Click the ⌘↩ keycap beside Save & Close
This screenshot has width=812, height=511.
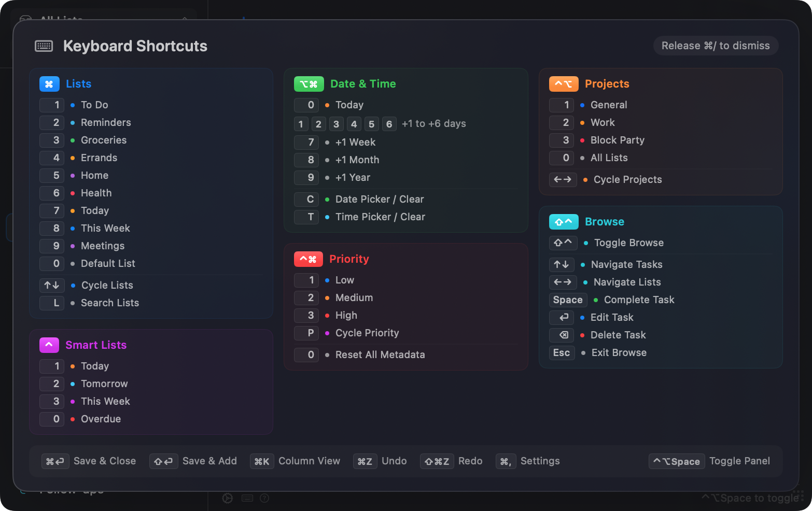click(55, 461)
